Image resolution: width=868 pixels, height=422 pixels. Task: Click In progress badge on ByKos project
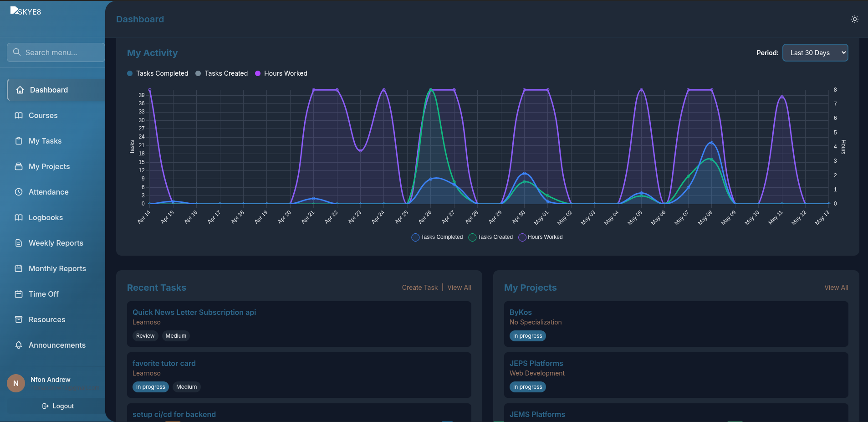(x=528, y=336)
